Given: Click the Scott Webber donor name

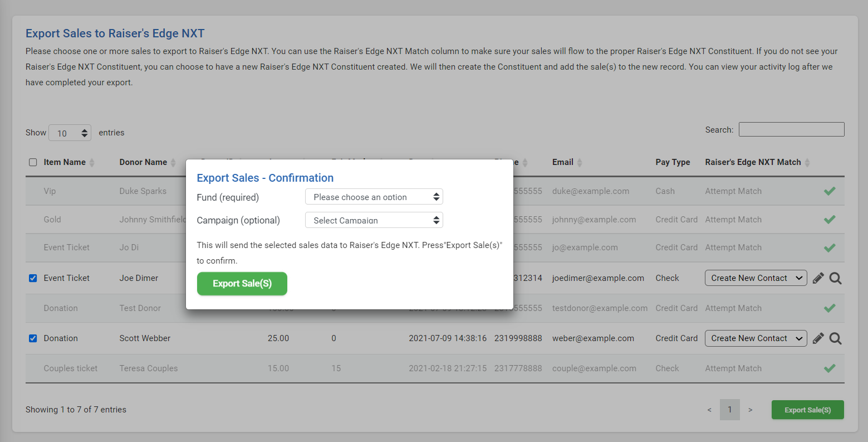Looking at the screenshot, I should pos(145,338).
